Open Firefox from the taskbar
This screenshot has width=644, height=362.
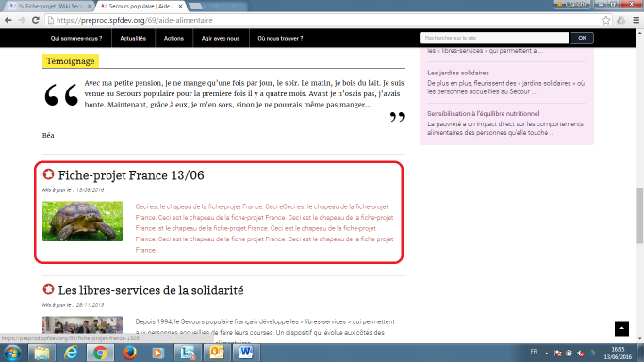click(x=129, y=353)
